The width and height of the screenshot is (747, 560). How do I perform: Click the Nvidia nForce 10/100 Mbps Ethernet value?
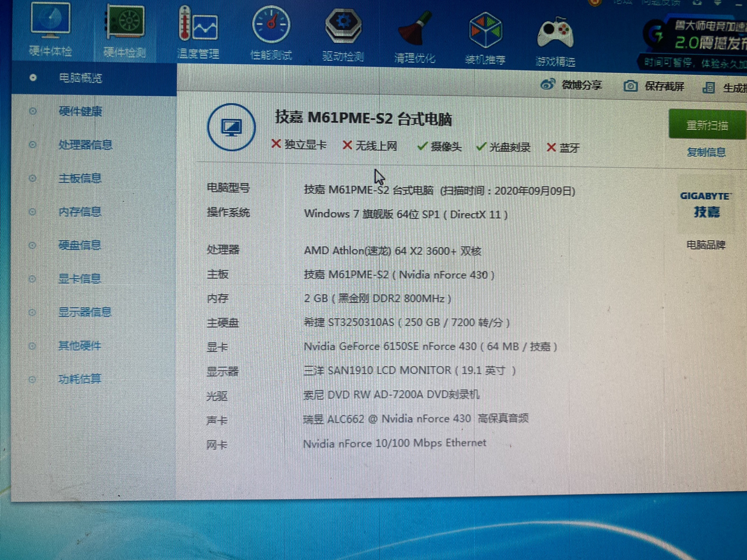394,443
